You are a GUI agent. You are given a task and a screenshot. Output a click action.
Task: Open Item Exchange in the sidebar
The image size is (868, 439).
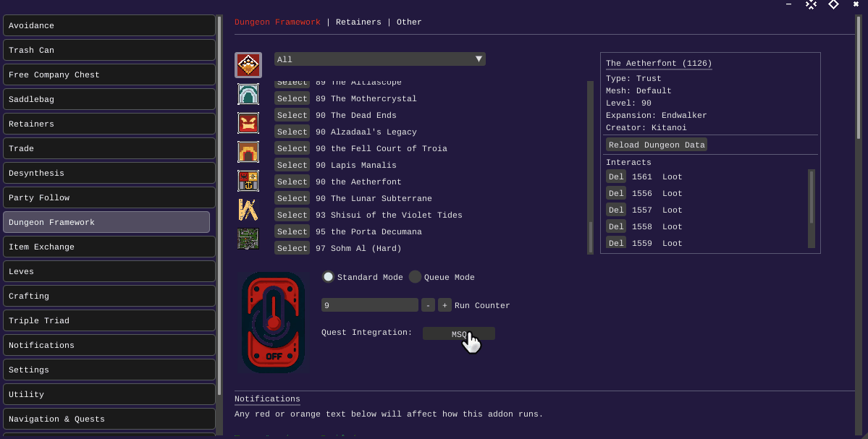(x=109, y=247)
